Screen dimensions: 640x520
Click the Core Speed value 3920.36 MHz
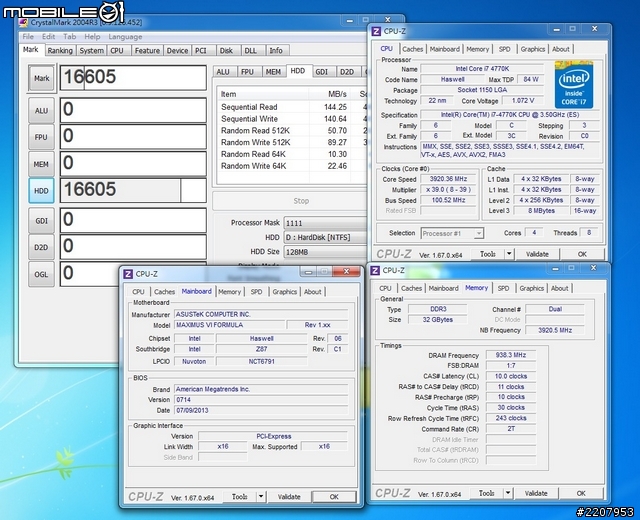pos(448,179)
